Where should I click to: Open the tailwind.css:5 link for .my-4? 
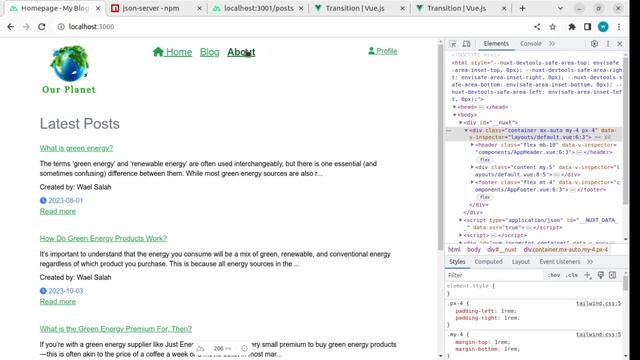click(x=598, y=335)
